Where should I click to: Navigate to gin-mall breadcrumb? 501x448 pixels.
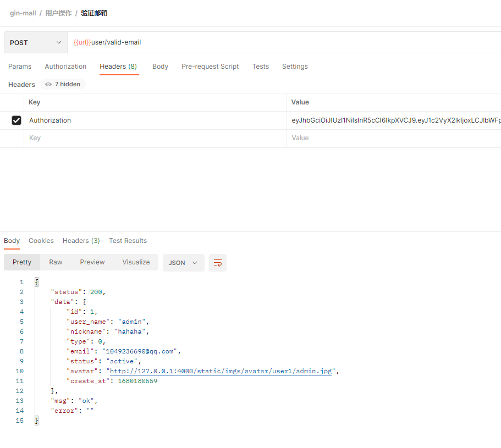23,13
